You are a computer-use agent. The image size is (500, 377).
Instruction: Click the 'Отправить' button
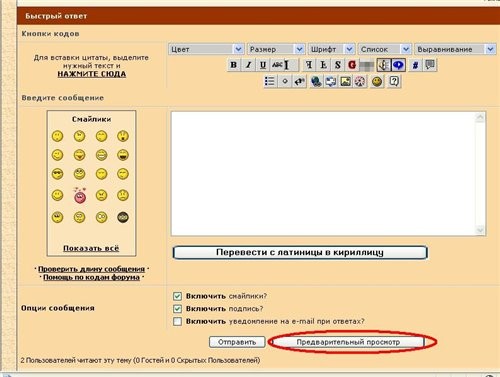[x=237, y=342]
